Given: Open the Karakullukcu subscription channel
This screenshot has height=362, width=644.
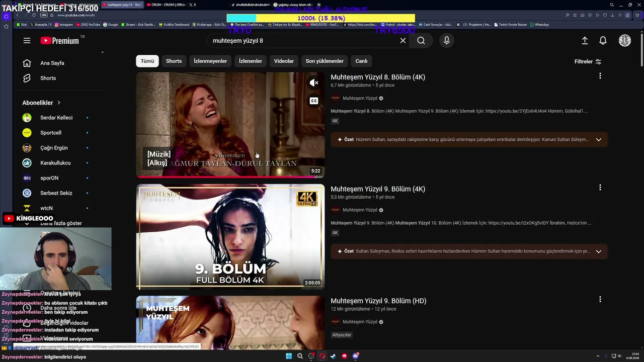Looking at the screenshot, I should click(x=55, y=163).
